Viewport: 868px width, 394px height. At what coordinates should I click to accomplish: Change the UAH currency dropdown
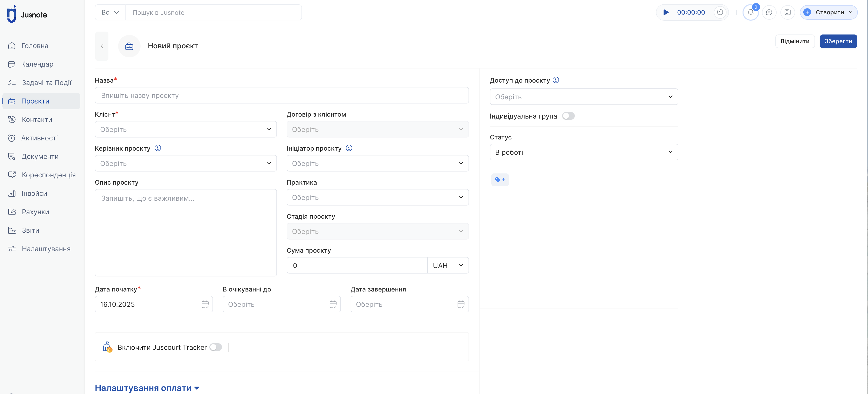[448, 265]
